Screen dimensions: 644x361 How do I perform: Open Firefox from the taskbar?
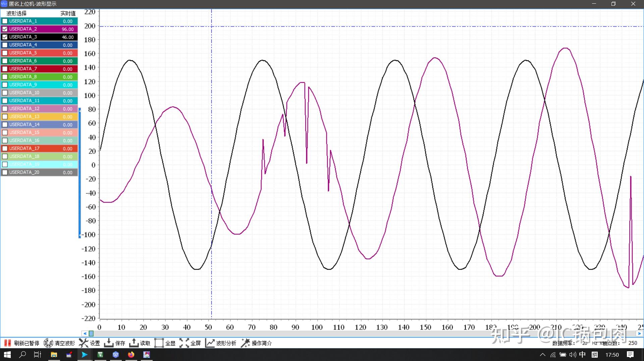click(131, 355)
